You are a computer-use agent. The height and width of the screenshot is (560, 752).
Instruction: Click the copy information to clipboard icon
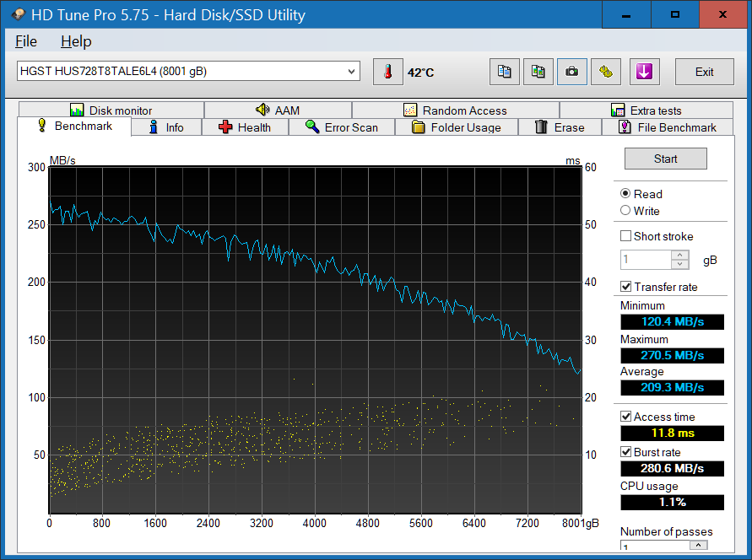coord(505,72)
